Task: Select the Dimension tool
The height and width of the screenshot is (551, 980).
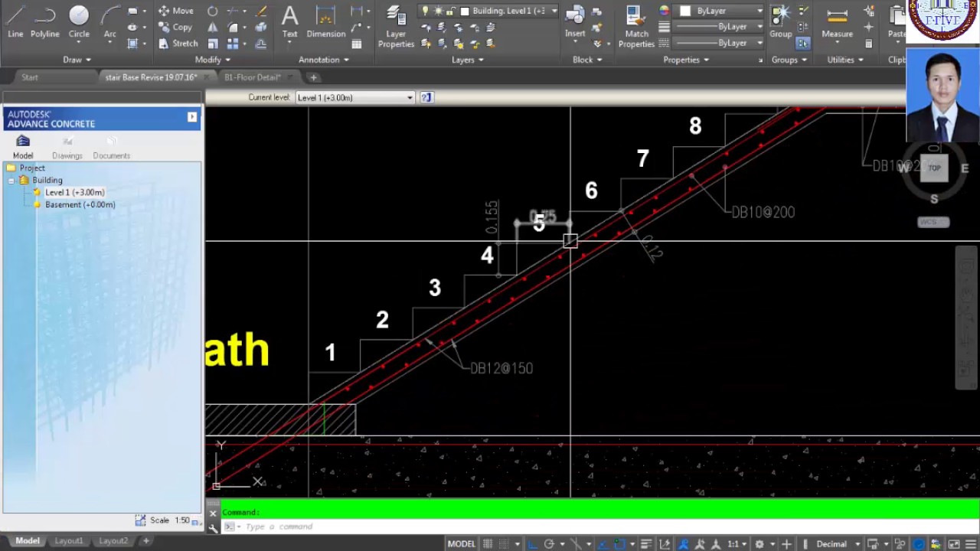Action: 325,23
